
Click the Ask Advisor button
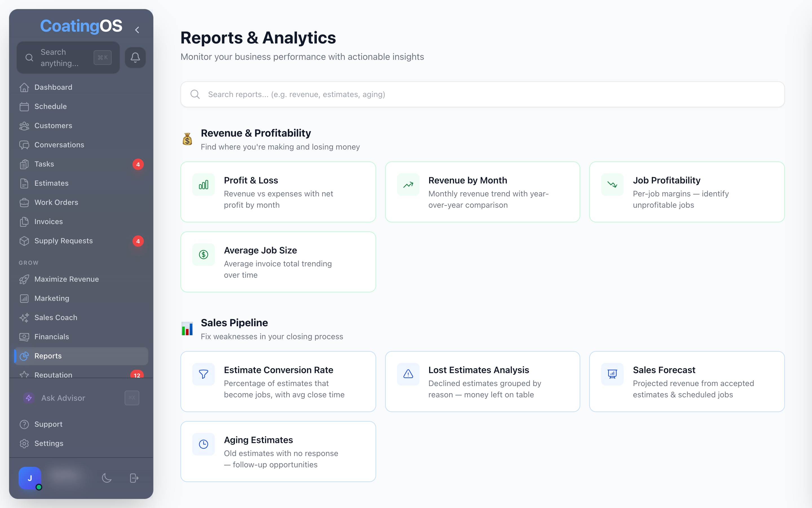(81, 398)
